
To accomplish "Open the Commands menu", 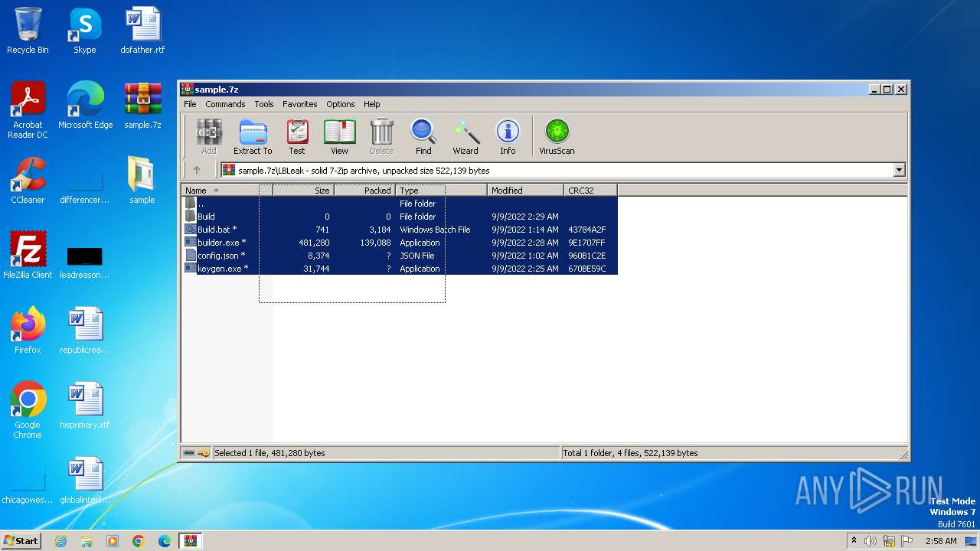I will click(x=225, y=104).
